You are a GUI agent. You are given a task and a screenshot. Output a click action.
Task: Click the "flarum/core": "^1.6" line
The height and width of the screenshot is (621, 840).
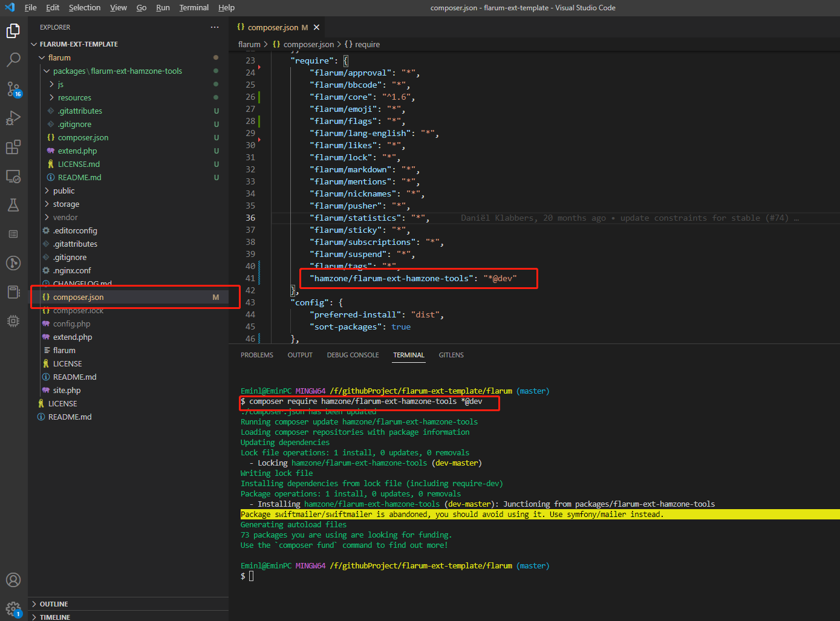pyautogui.click(x=362, y=97)
